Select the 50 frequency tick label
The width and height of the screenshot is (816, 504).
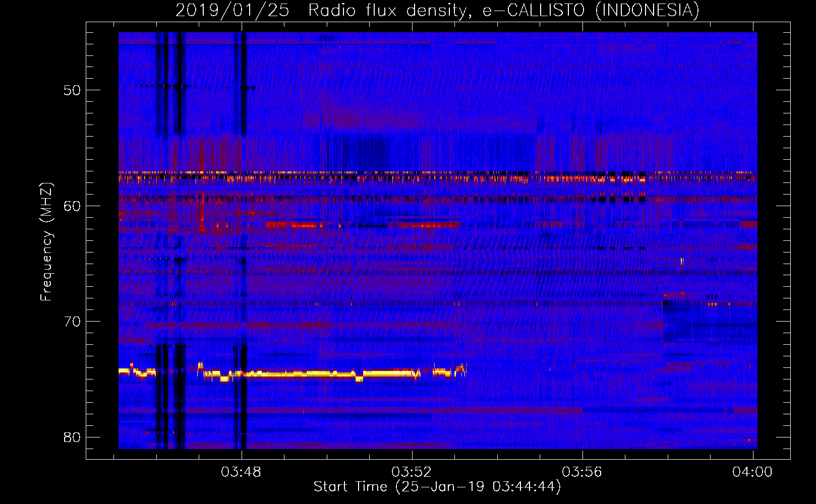tap(72, 90)
